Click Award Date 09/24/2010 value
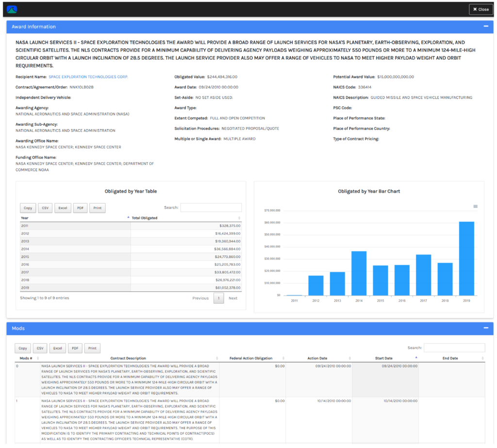Image resolution: width=497 pixels, height=448 pixels. 218,87
